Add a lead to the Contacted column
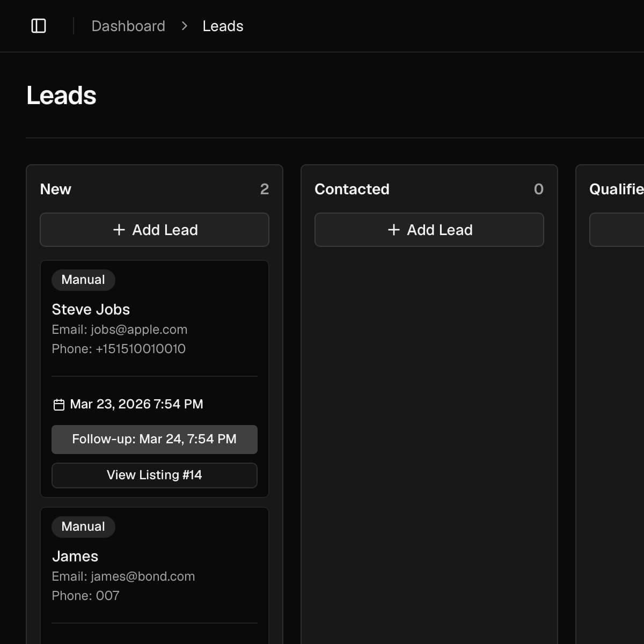The height and width of the screenshot is (644, 644). tap(429, 230)
